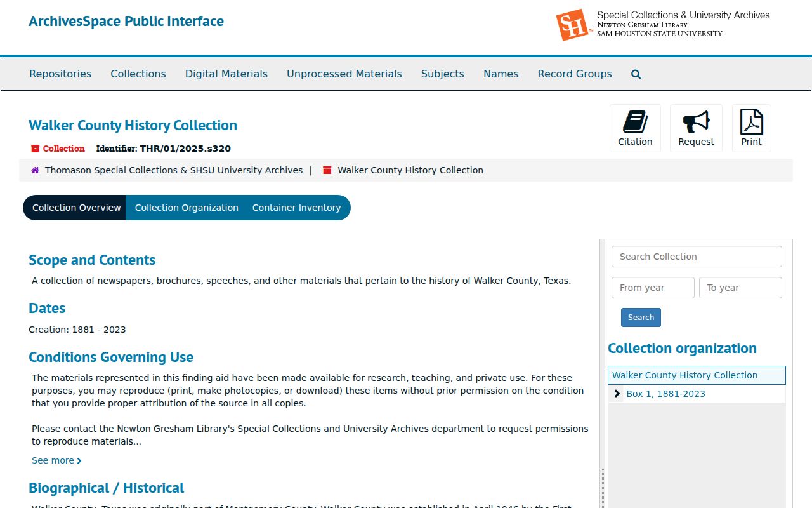This screenshot has width=812, height=508.
Task: Click the sidebar resize handle
Action: click(x=602, y=488)
